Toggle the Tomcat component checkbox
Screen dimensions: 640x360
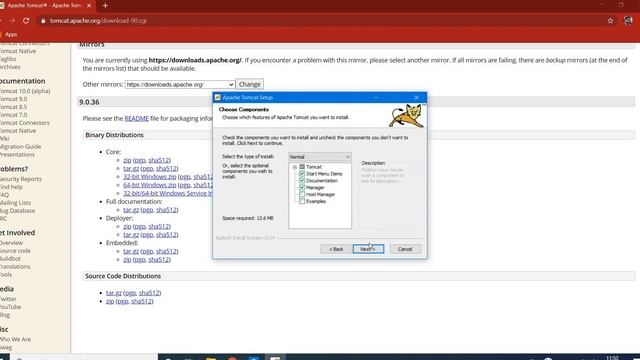click(302, 167)
